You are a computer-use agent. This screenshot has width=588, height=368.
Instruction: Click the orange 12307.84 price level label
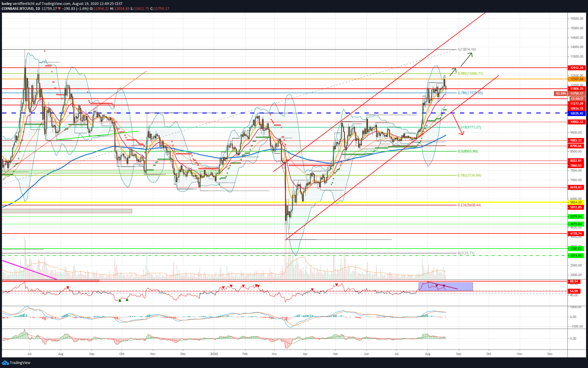pos(576,79)
